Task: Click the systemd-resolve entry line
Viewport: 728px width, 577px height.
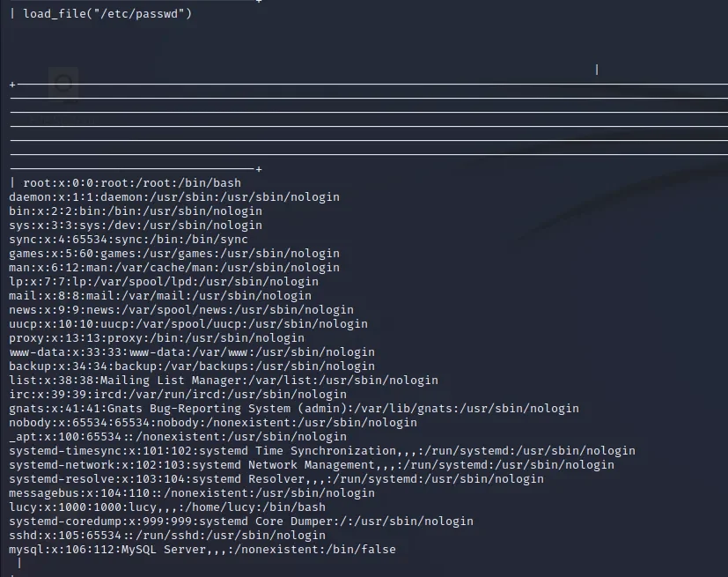Action: pos(276,479)
